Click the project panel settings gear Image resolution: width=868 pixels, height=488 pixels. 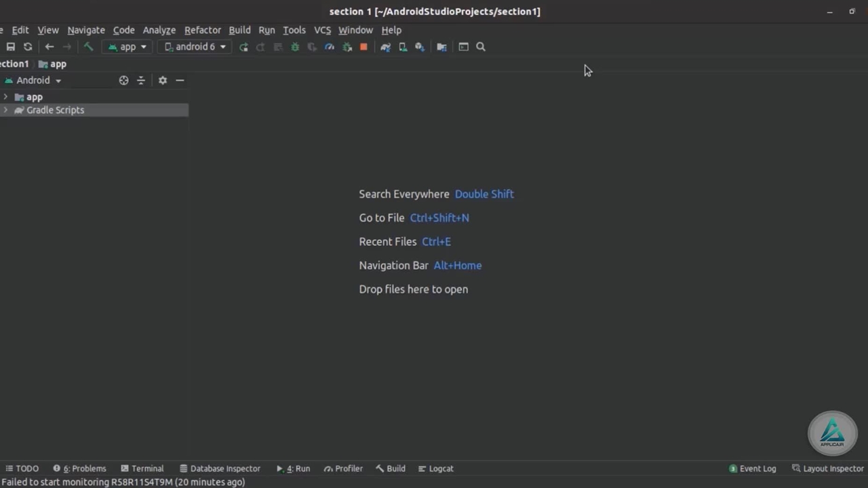point(163,80)
